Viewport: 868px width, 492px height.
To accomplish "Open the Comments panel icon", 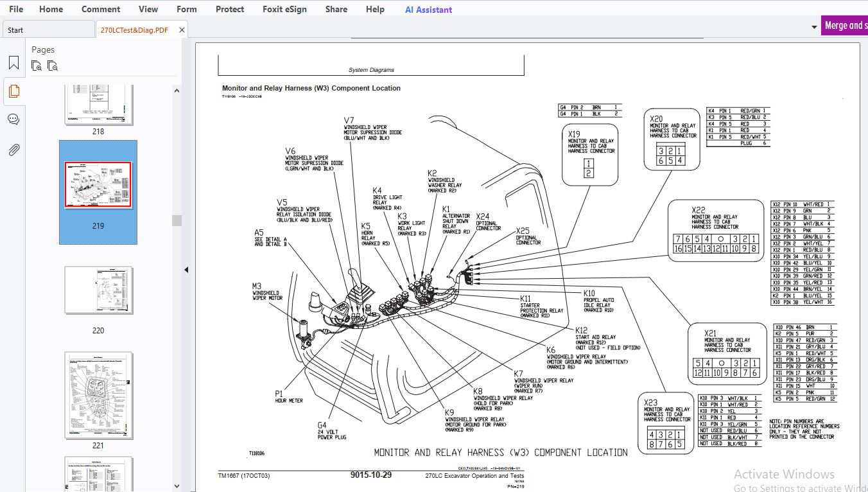I will (13, 119).
